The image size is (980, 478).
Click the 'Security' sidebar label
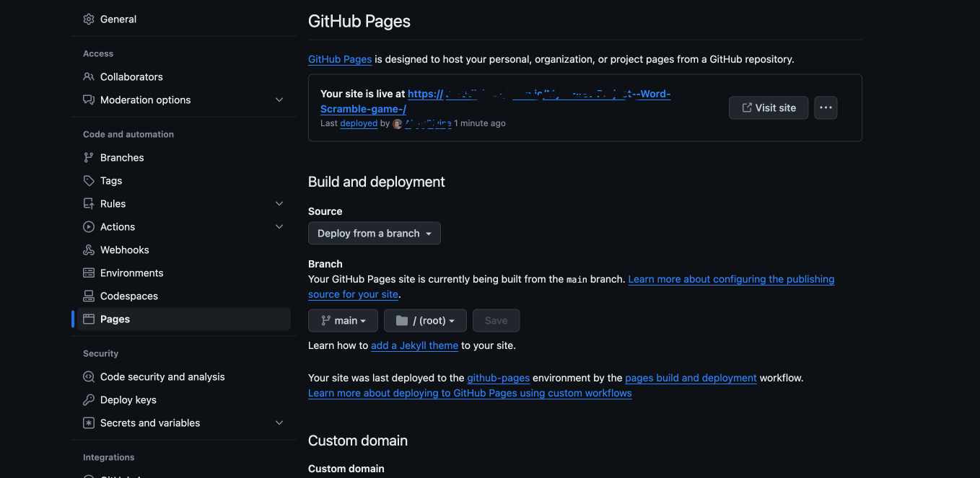[x=100, y=354]
